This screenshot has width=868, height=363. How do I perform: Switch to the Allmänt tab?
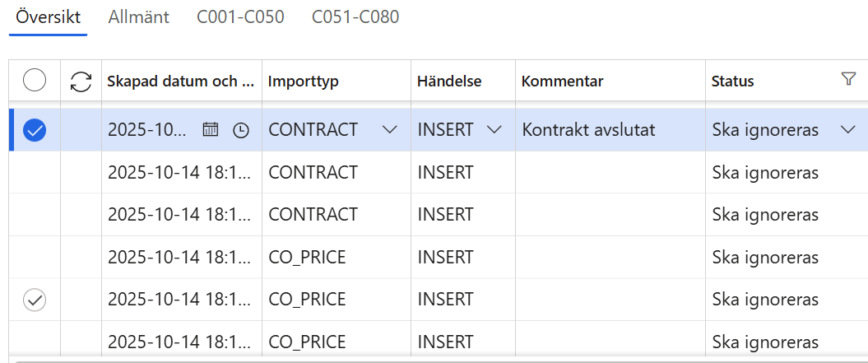click(x=138, y=16)
